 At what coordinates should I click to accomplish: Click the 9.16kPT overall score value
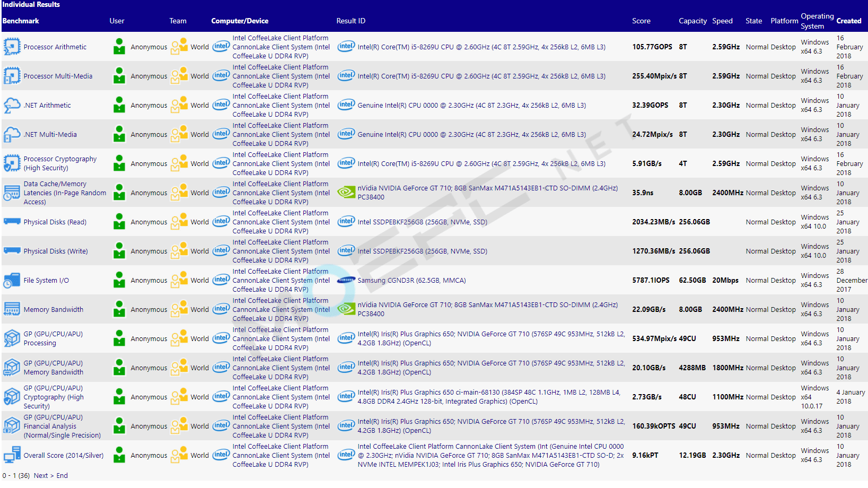645,455
